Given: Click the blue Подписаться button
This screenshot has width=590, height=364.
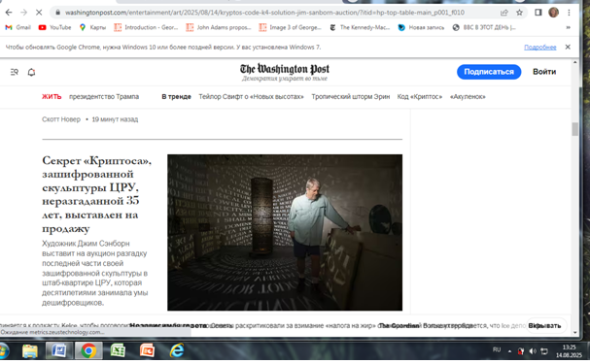Looking at the screenshot, I should pyautogui.click(x=489, y=72).
